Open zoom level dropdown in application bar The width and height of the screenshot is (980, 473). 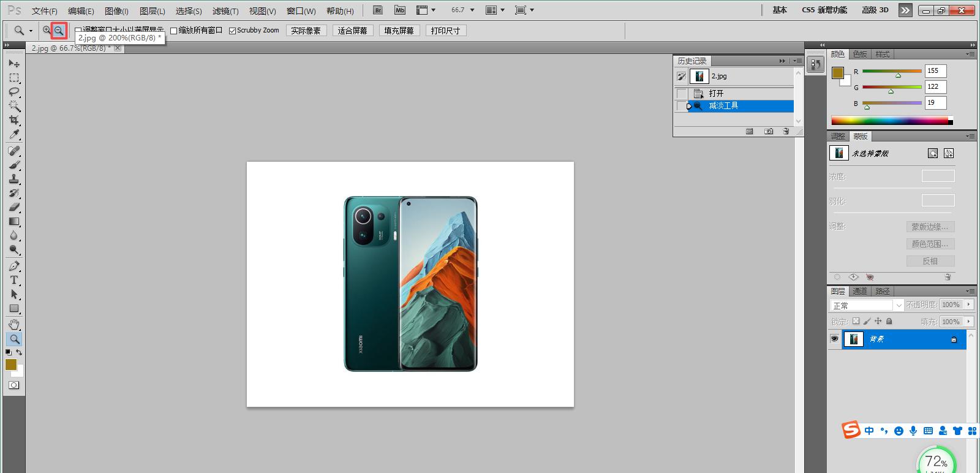[472, 10]
